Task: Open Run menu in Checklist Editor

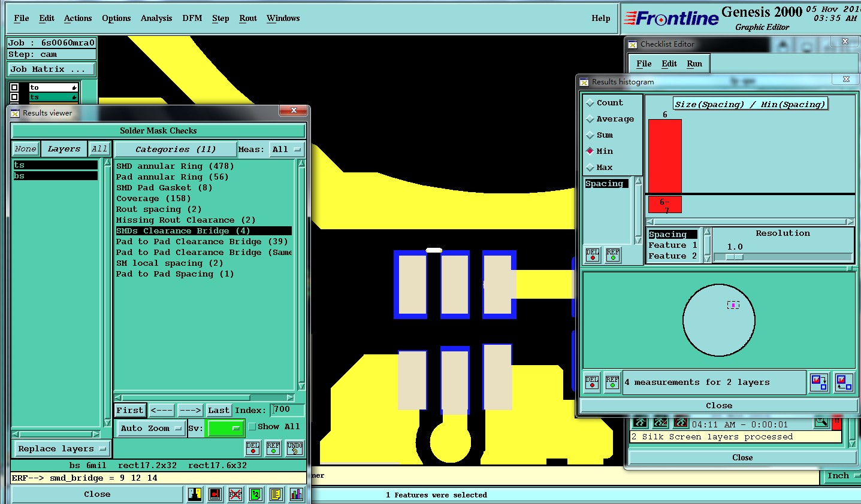Action: click(694, 64)
